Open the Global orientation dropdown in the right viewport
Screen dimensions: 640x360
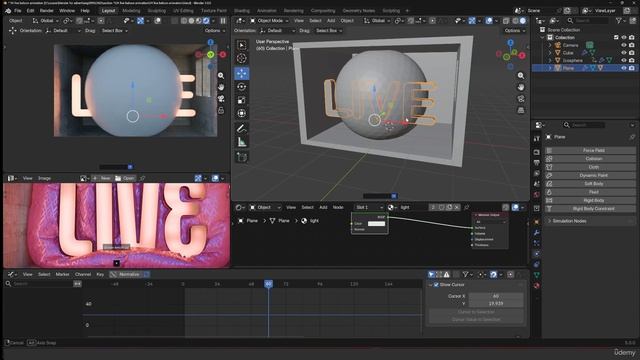click(377, 20)
